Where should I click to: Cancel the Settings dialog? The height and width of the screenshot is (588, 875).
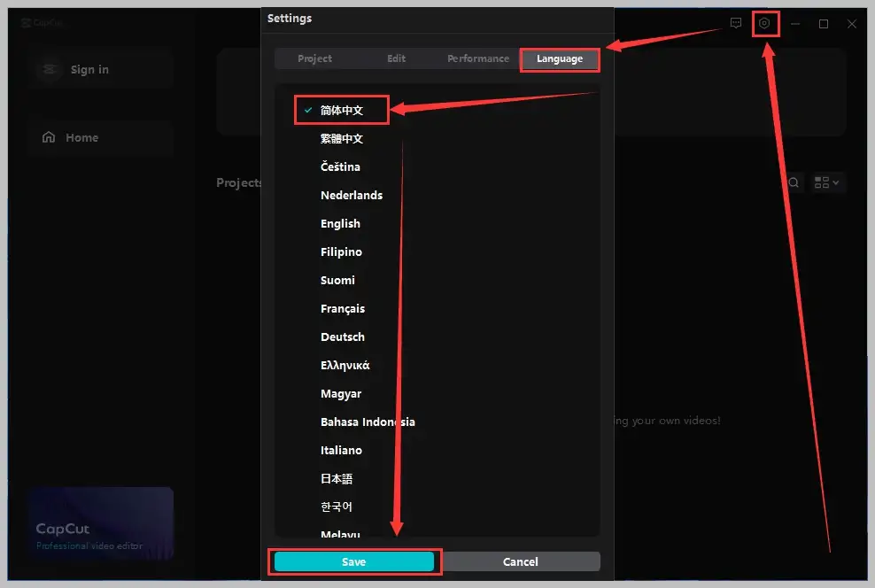[521, 561]
